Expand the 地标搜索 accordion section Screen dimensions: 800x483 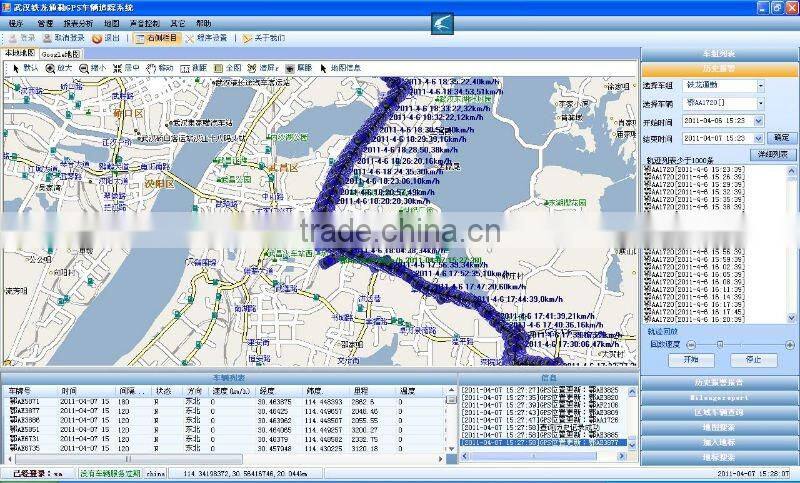point(719,457)
